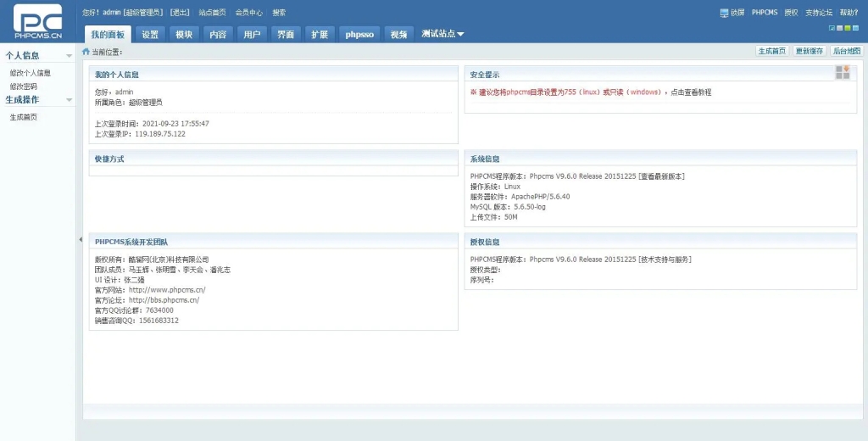The width and height of the screenshot is (868, 441).
Task: Collapse the 生成操作 sidebar section
Action: click(69, 100)
